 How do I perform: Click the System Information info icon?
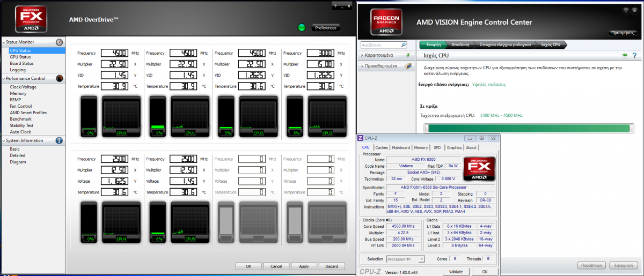pos(60,140)
